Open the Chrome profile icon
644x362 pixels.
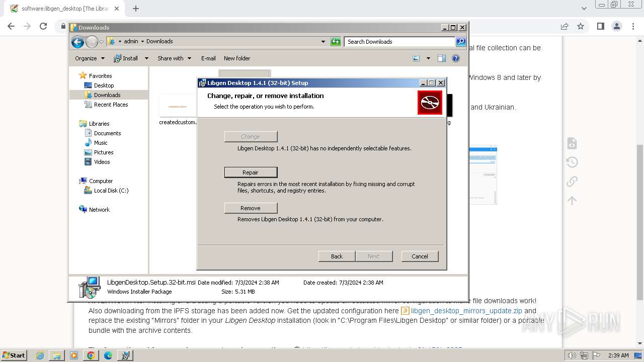[617, 26]
